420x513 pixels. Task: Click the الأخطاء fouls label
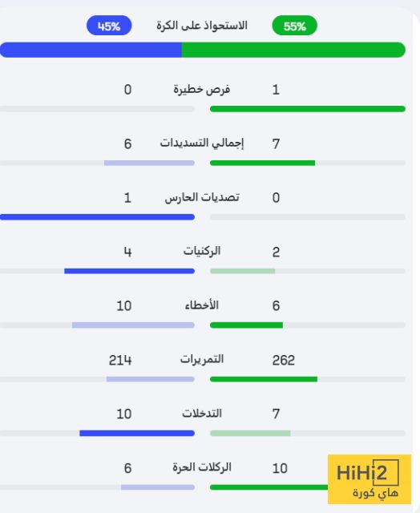(x=202, y=305)
